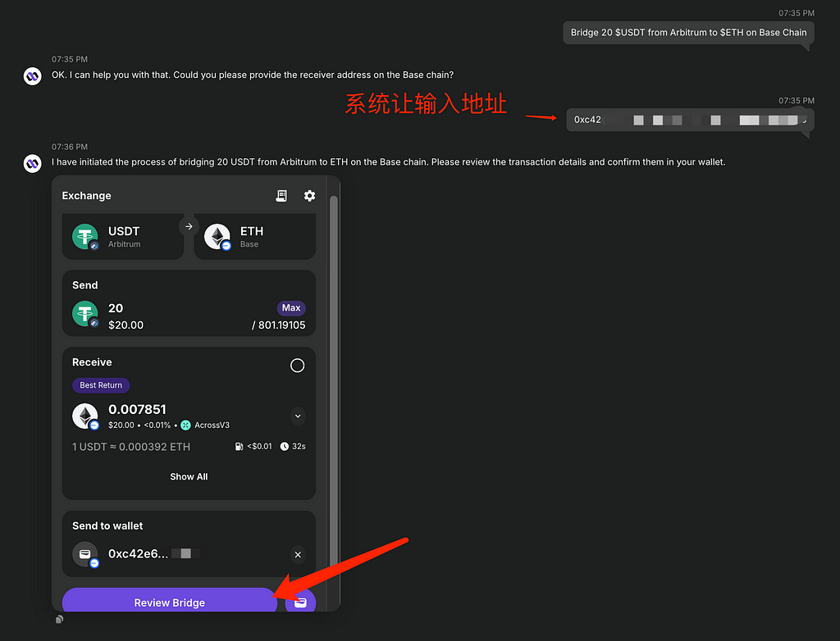Screen dimensions: 840x641
Task: Click the user's 0xc42 address message bubble
Action: 690,120
